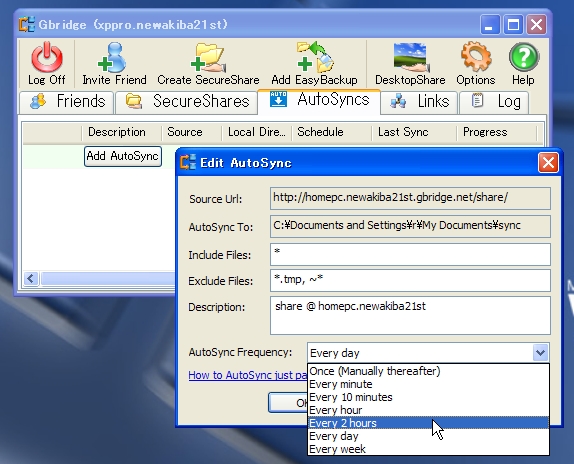574x464 pixels.
Task: Click the Add AutoSync button
Action: (123, 156)
